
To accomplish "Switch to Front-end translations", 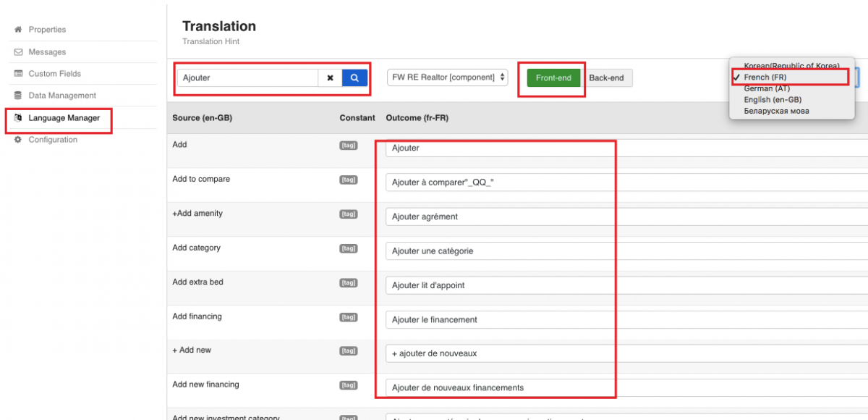I will tap(553, 77).
